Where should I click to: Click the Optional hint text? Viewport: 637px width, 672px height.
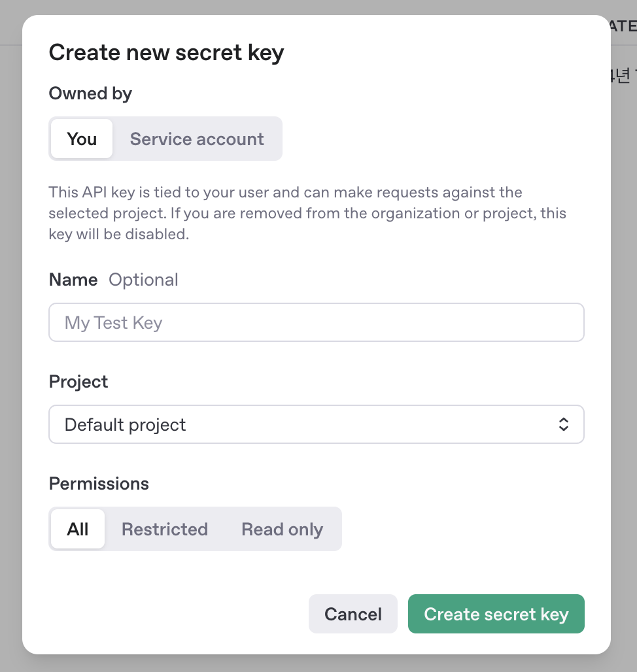click(x=143, y=280)
